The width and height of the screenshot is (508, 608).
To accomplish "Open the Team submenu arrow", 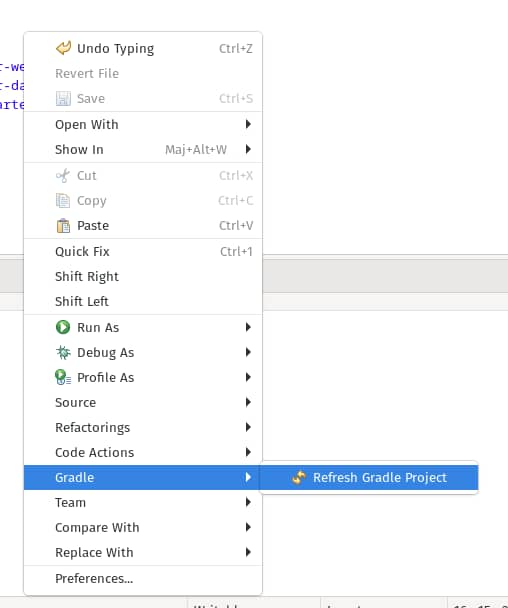I will click(x=248, y=503).
